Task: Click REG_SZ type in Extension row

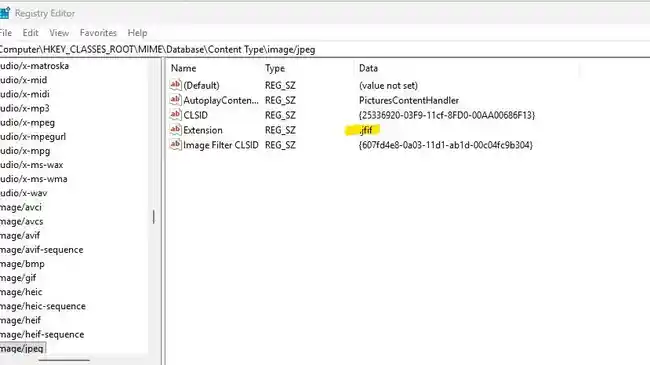Action: point(280,130)
